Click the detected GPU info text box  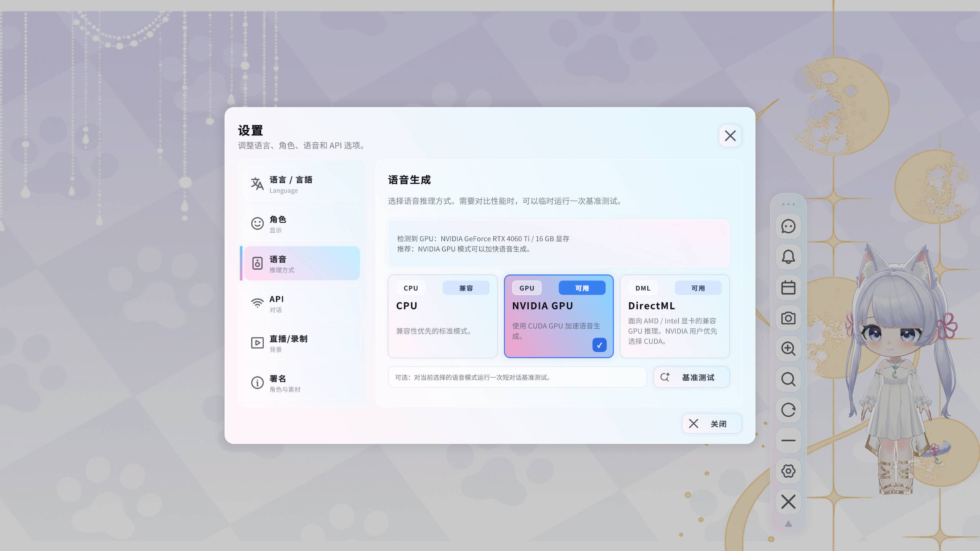tap(559, 244)
